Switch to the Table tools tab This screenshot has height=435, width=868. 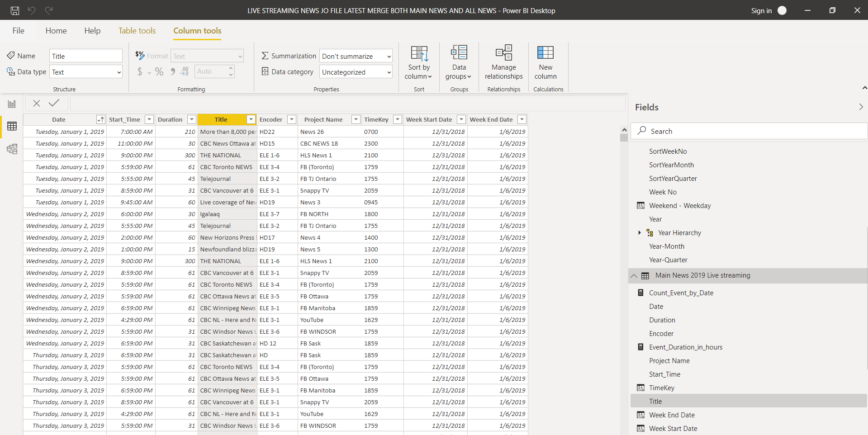pos(137,31)
